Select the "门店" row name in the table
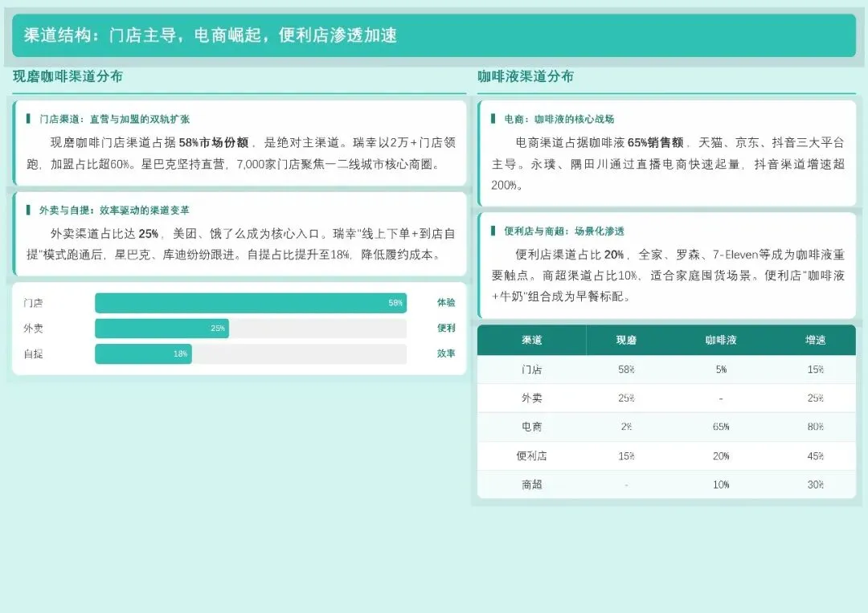This screenshot has width=868, height=613. [531, 370]
